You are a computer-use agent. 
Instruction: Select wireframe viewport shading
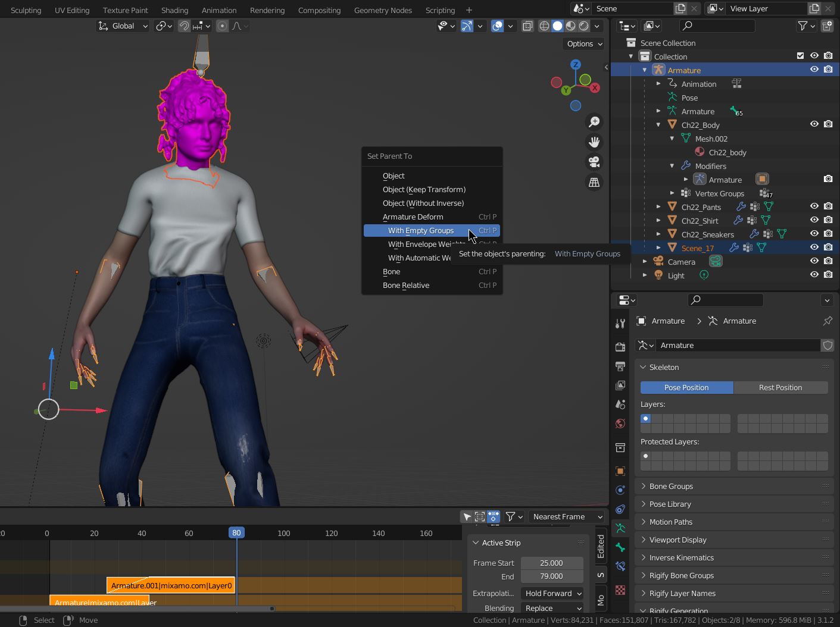point(544,26)
